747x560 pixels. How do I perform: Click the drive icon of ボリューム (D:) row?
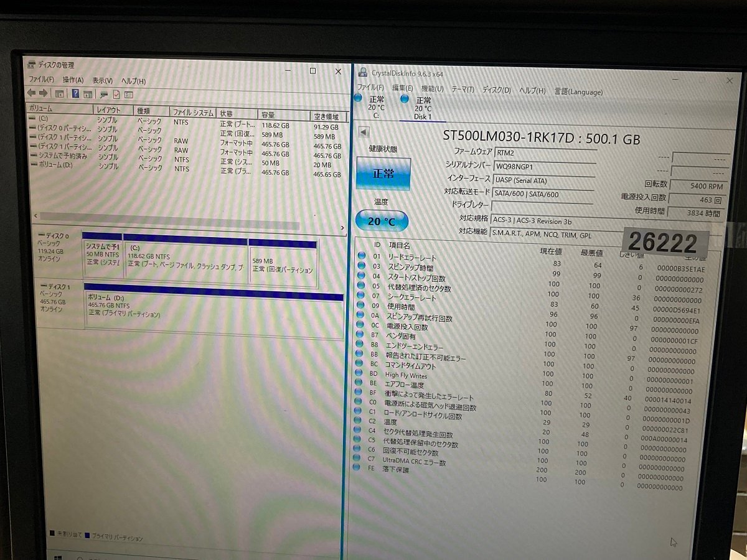point(33,165)
